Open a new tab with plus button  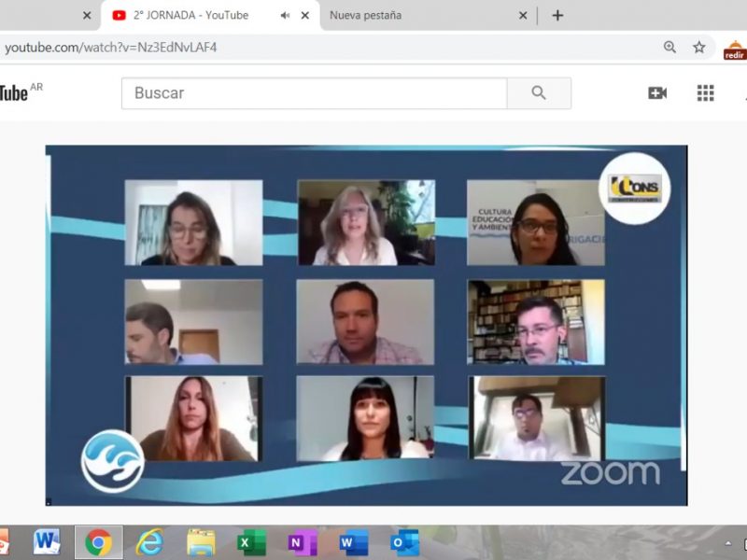click(x=557, y=15)
